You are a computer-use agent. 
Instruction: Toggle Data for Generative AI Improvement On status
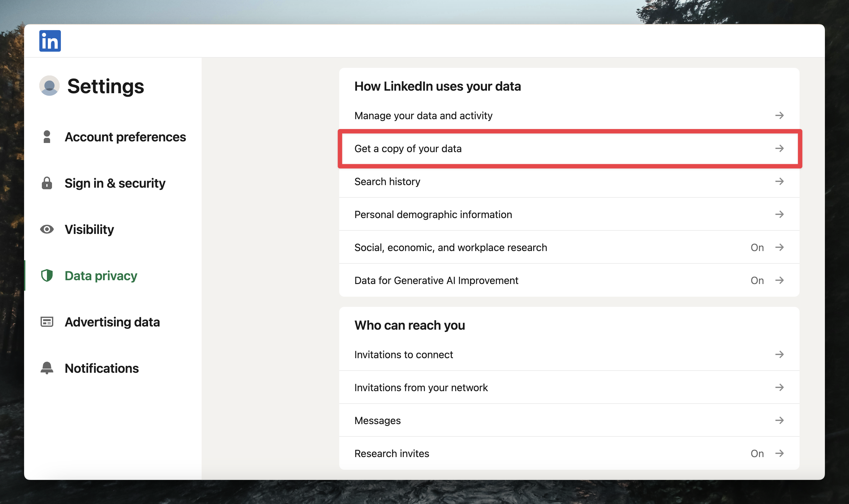(x=757, y=280)
